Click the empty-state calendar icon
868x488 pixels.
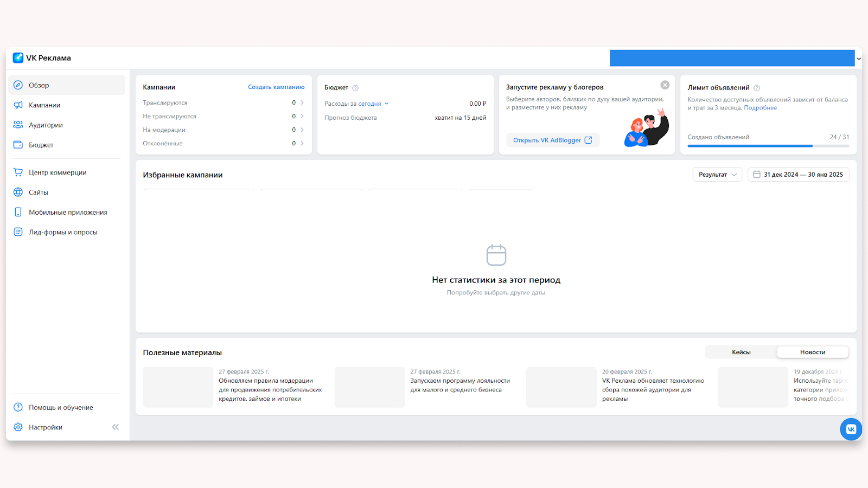[496, 255]
